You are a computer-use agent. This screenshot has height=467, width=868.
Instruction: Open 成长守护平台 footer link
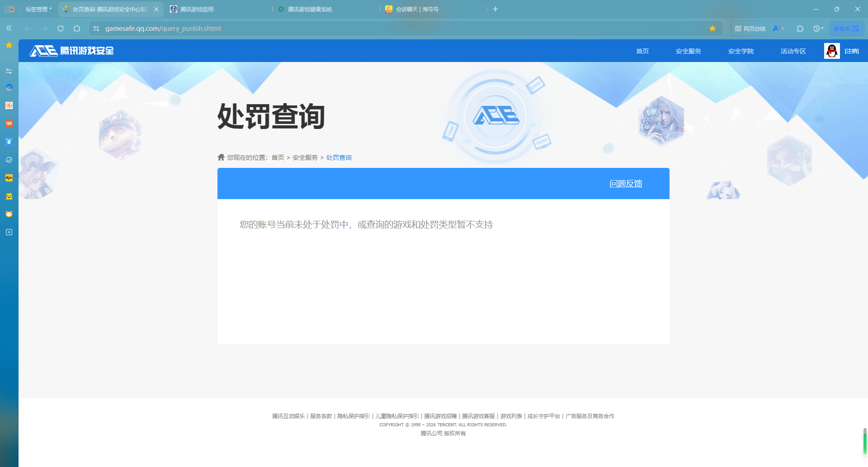(544, 416)
